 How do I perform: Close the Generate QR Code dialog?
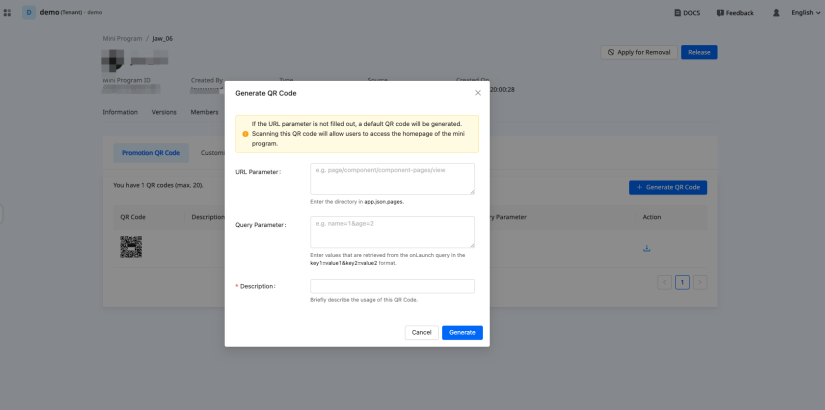pos(478,93)
